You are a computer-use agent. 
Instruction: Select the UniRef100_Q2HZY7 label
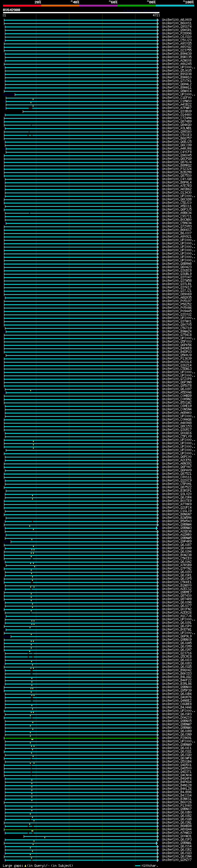176,860
